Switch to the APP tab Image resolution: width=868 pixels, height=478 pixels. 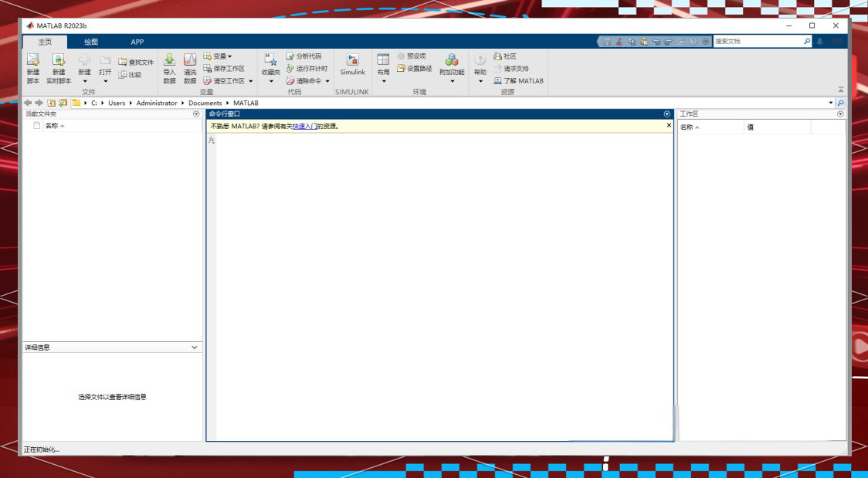pos(137,42)
